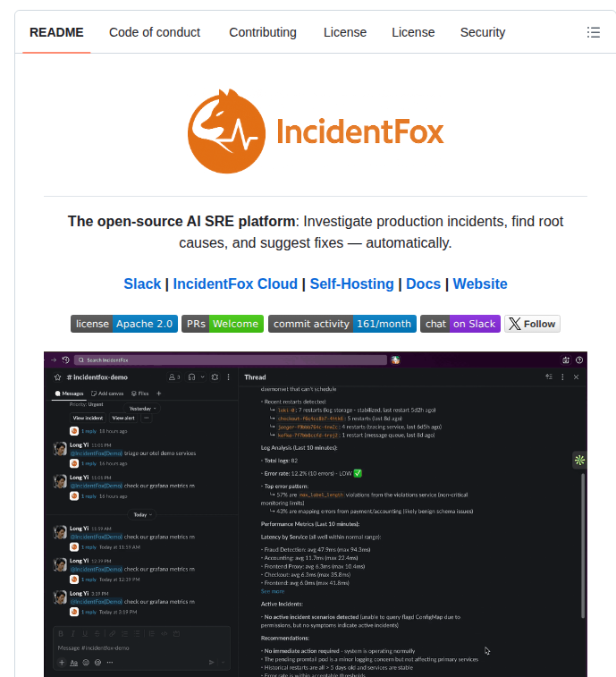The width and height of the screenshot is (616, 677).
Task: Select the Messages tab in Slack screenshot
Action: coord(69,394)
